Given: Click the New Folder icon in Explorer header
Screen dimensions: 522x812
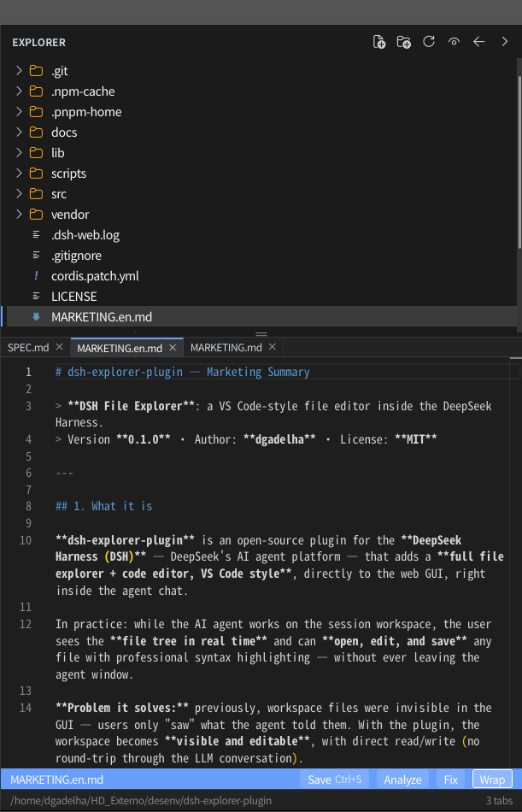Looking at the screenshot, I should point(404,42).
